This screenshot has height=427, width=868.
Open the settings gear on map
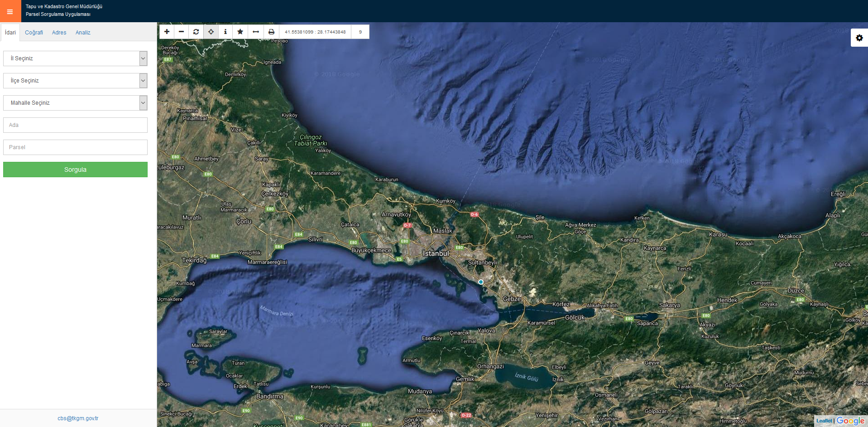click(x=859, y=38)
